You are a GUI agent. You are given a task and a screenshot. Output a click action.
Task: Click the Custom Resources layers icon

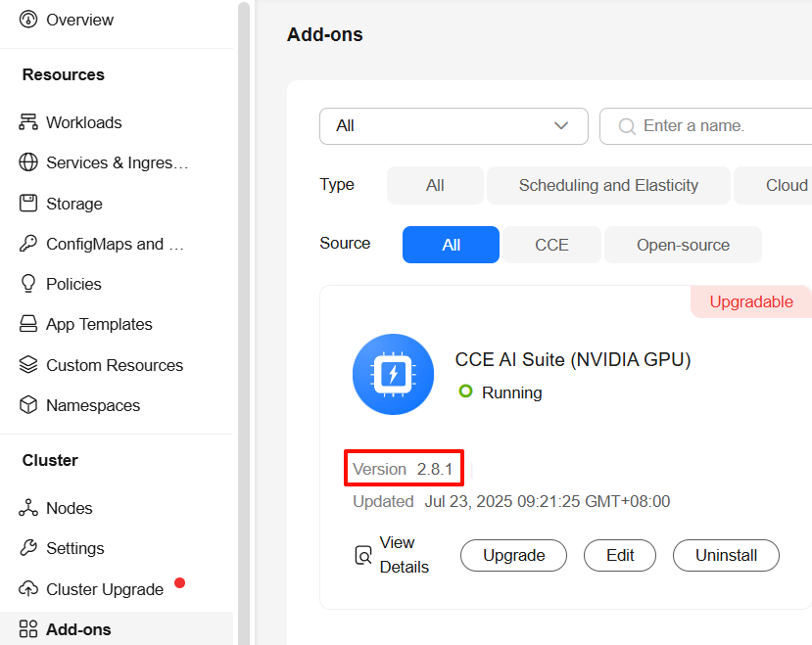(28, 364)
